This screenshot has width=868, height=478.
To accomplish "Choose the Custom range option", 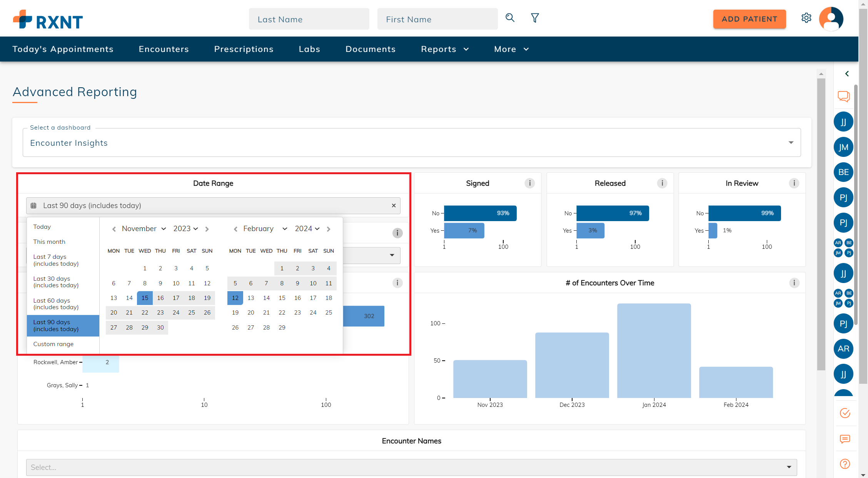I will pyautogui.click(x=63, y=344).
